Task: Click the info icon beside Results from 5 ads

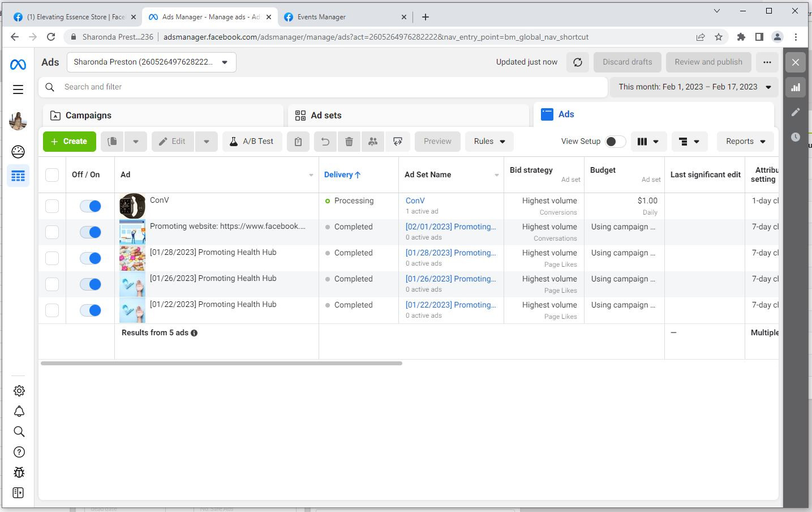Action: [194, 333]
